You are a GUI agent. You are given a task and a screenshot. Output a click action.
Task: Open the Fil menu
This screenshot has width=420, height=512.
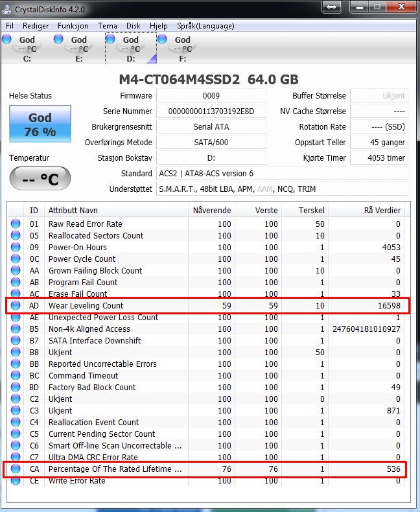tap(10, 26)
